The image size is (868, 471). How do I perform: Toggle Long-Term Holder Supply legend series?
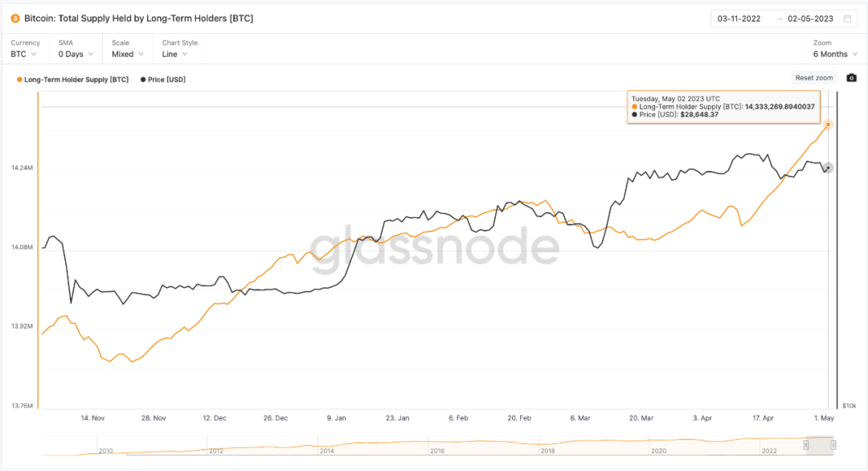(x=72, y=80)
